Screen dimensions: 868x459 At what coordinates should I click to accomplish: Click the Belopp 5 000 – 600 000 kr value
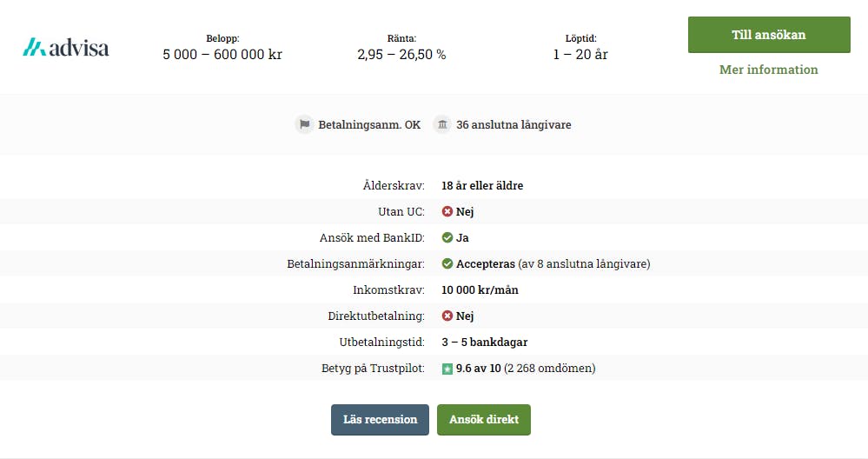tap(222, 54)
